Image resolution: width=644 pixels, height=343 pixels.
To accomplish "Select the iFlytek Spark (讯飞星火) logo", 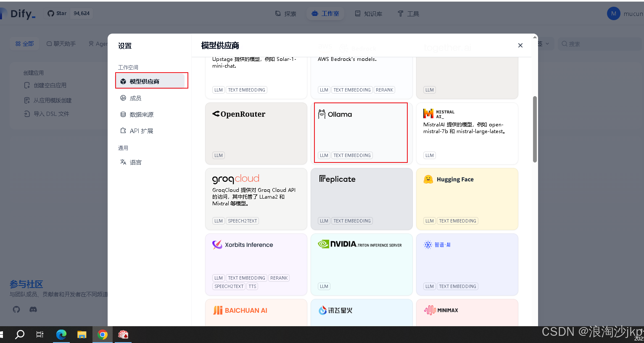I will tap(335, 310).
